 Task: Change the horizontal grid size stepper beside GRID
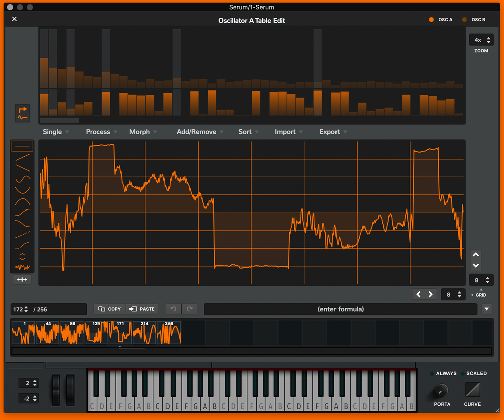coord(453,294)
